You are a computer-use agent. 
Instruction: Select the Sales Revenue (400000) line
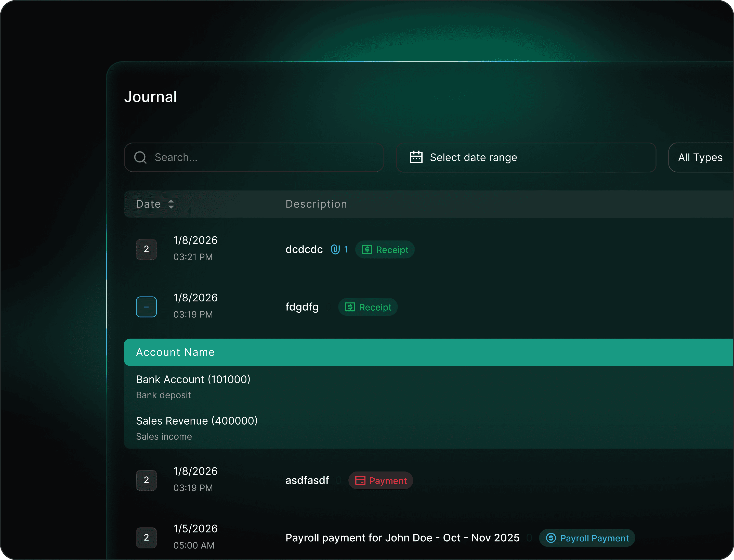click(x=196, y=421)
